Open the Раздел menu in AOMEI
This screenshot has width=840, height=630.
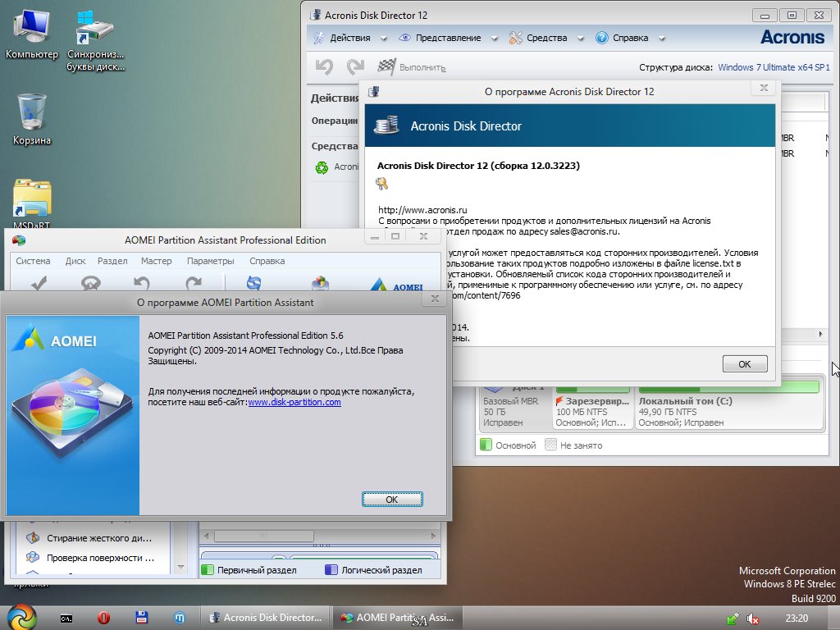[x=112, y=261]
